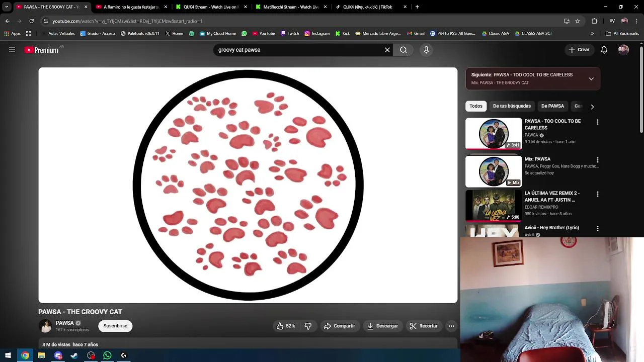This screenshot has height=362, width=644.
Task: Click the Compartir share button
Action: coord(340,326)
